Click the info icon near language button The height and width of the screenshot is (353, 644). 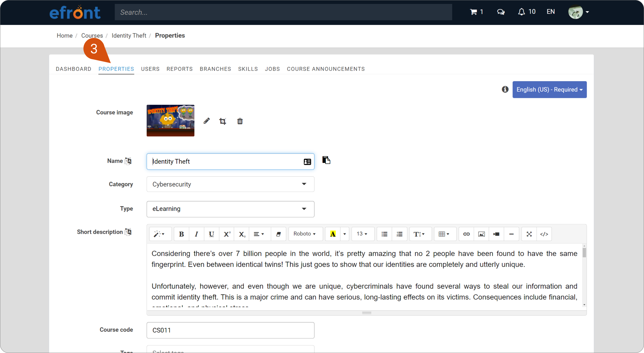(x=505, y=89)
